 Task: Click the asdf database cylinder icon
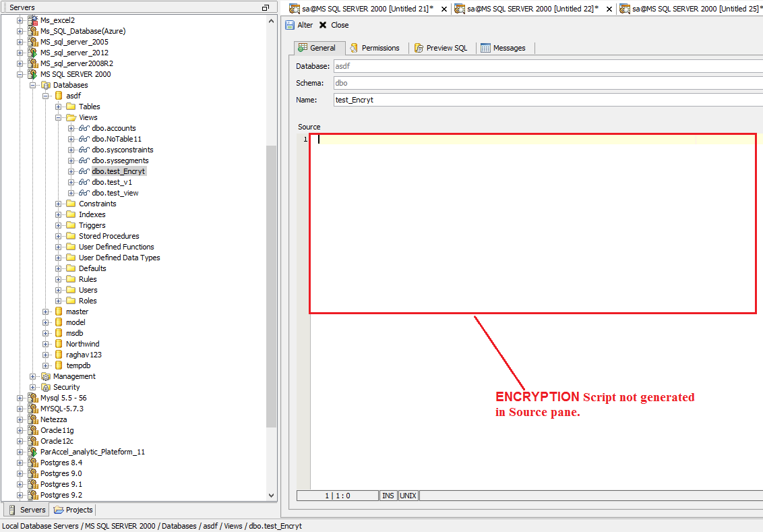tap(59, 96)
